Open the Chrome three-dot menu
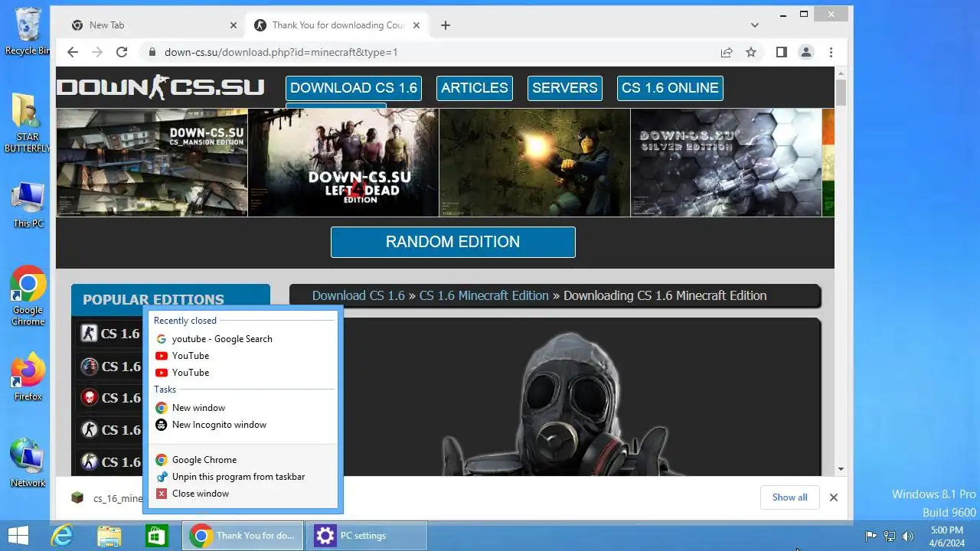980x551 pixels. pyautogui.click(x=831, y=52)
